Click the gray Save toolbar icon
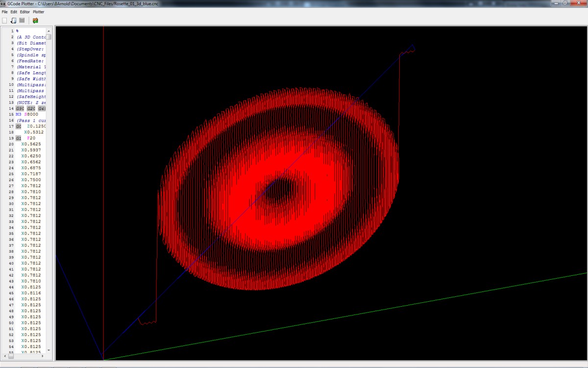This screenshot has height=368, width=588. [x=22, y=21]
